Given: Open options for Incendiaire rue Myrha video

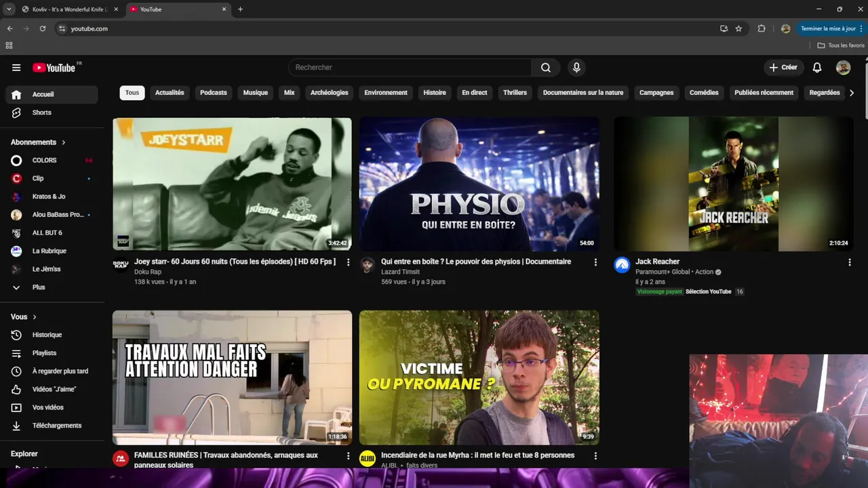Looking at the screenshot, I should (595, 456).
